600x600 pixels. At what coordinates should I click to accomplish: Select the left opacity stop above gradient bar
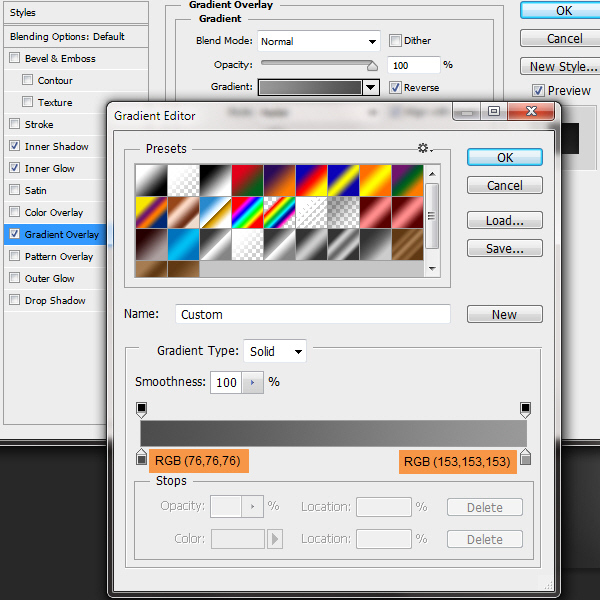(x=141, y=409)
